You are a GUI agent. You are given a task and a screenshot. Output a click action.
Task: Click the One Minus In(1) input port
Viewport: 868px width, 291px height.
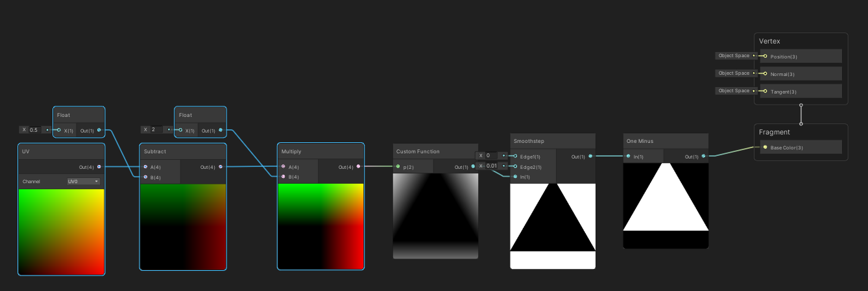pyautogui.click(x=628, y=157)
